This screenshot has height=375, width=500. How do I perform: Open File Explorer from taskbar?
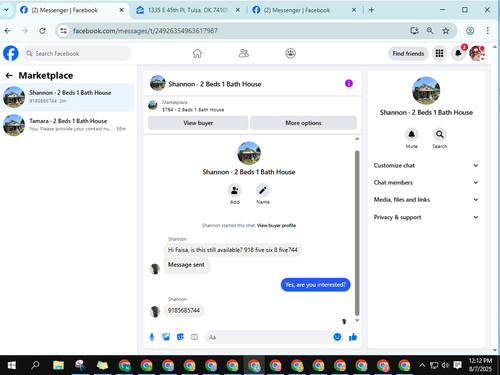click(x=58, y=365)
